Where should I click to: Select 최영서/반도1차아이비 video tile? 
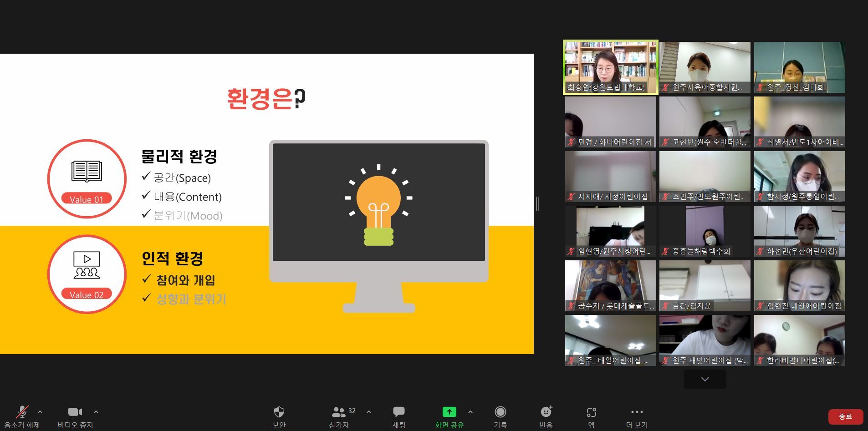pyautogui.click(x=800, y=122)
